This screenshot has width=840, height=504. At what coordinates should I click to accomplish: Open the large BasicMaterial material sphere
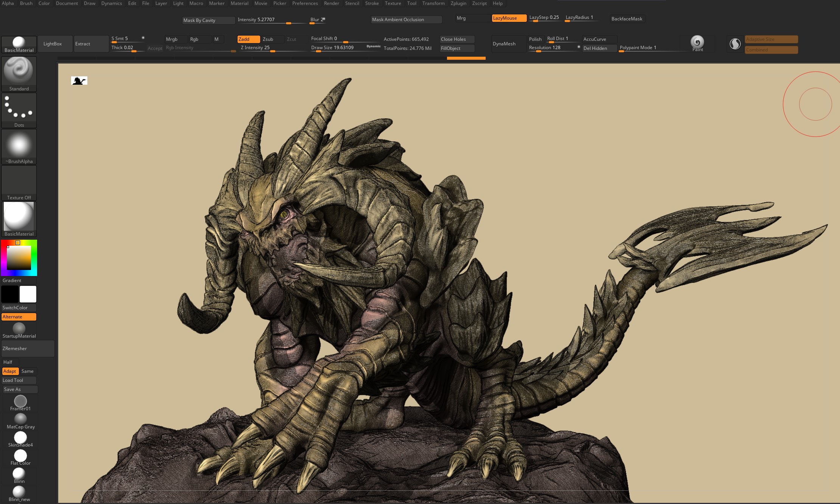(x=19, y=219)
